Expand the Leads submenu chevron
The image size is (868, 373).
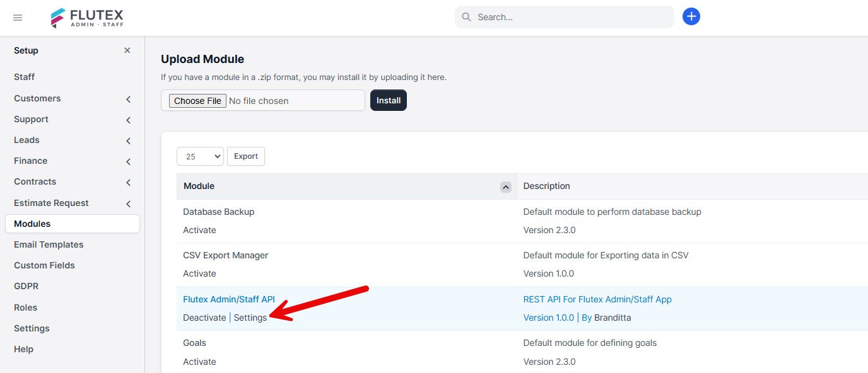pyautogui.click(x=128, y=141)
